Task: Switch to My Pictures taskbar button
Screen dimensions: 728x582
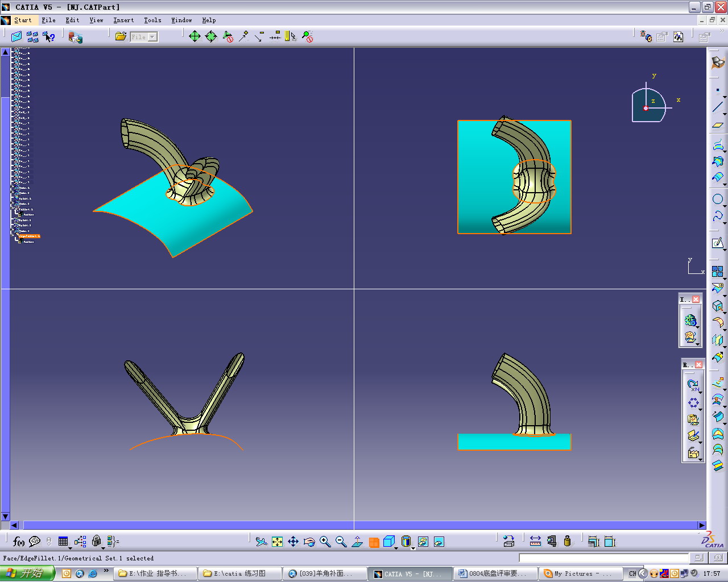Action: click(x=580, y=573)
